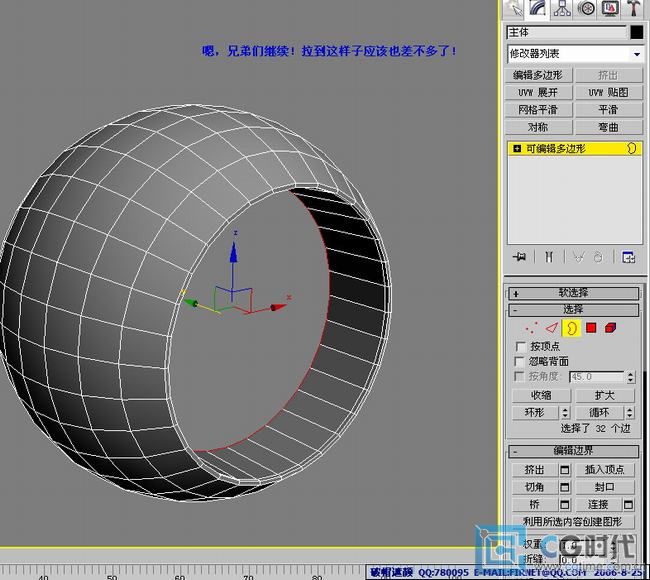This screenshot has width=650, height=580.
Task: Collapse the 选择 rollout
Action: [x=574, y=310]
